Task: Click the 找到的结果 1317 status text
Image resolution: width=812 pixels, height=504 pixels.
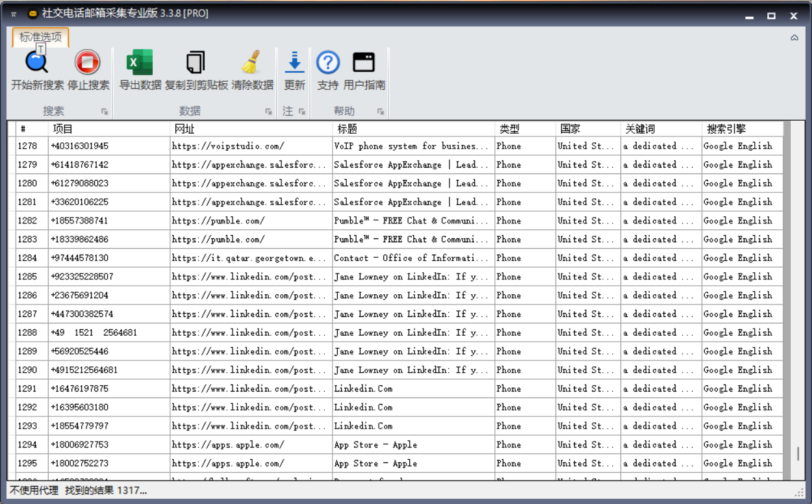Action: (106, 490)
